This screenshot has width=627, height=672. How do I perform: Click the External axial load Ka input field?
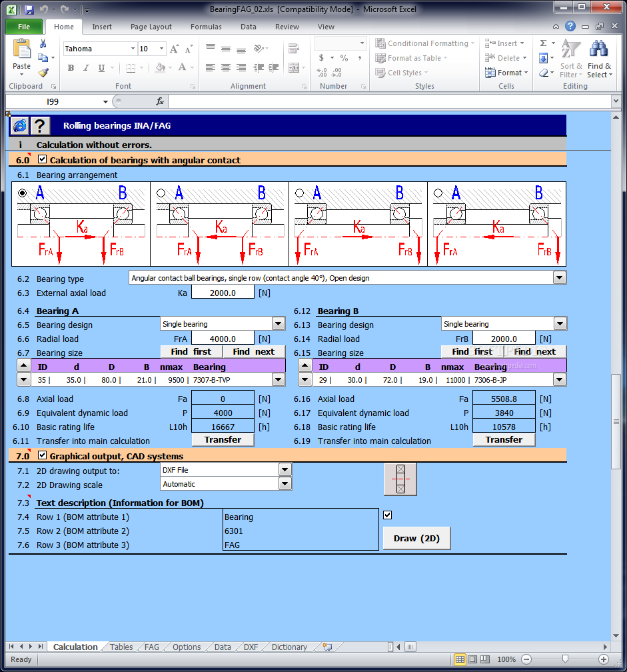(223, 293)
